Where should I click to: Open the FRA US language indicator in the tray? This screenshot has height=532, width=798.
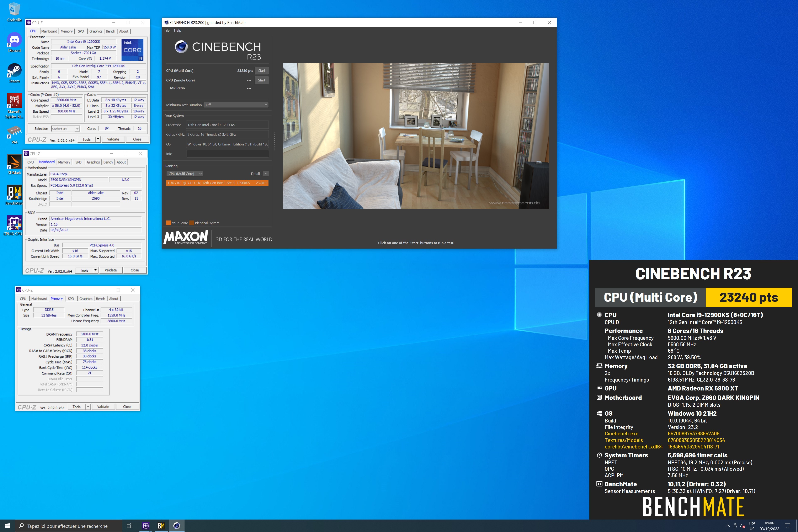[x=752, y=526]
